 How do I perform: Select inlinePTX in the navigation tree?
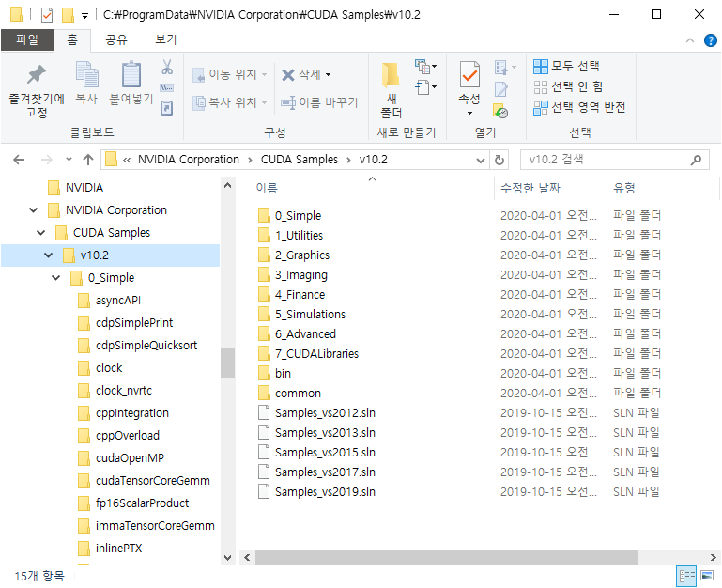(x=118, y=549)
